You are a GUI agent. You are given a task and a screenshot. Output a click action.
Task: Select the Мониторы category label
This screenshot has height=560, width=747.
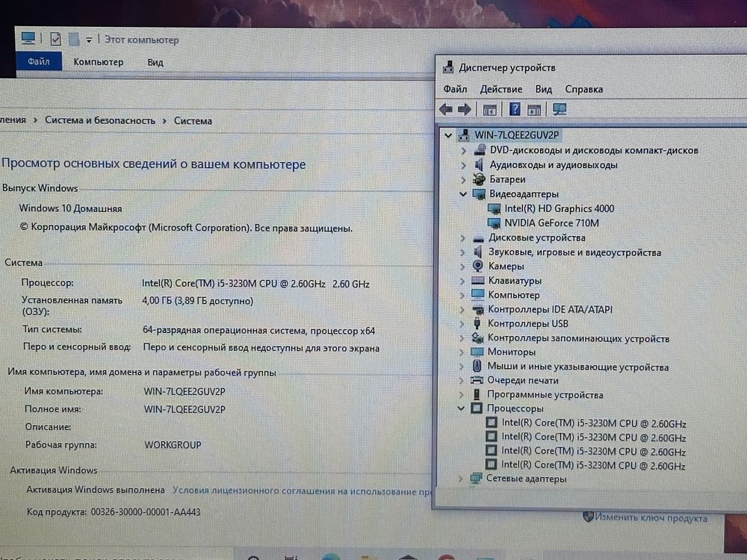click(511, 352)
